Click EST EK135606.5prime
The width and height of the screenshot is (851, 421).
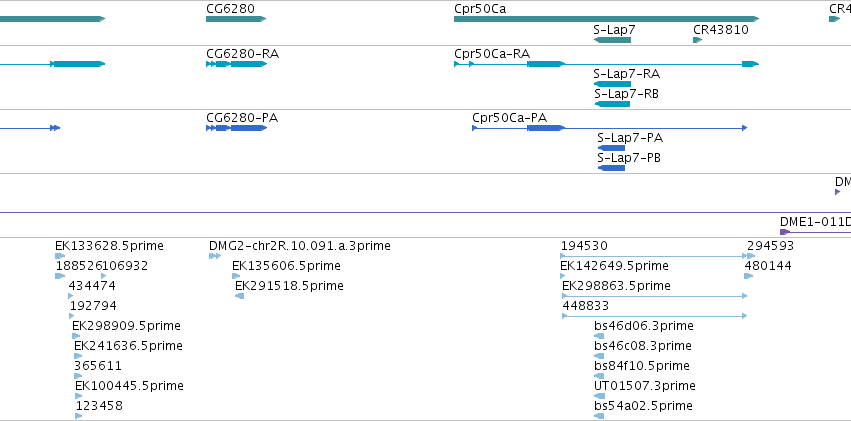point(236,276)
